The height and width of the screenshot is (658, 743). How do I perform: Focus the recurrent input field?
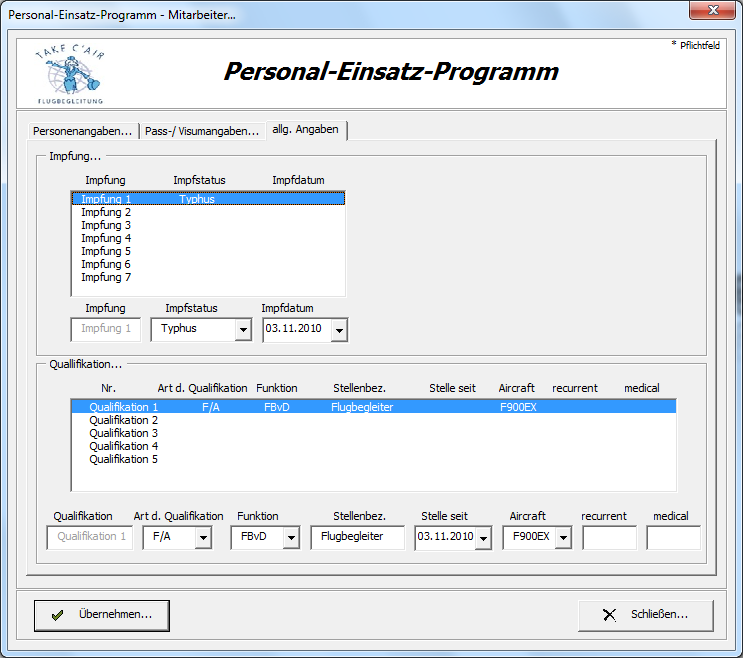click(x=609, y=538)
